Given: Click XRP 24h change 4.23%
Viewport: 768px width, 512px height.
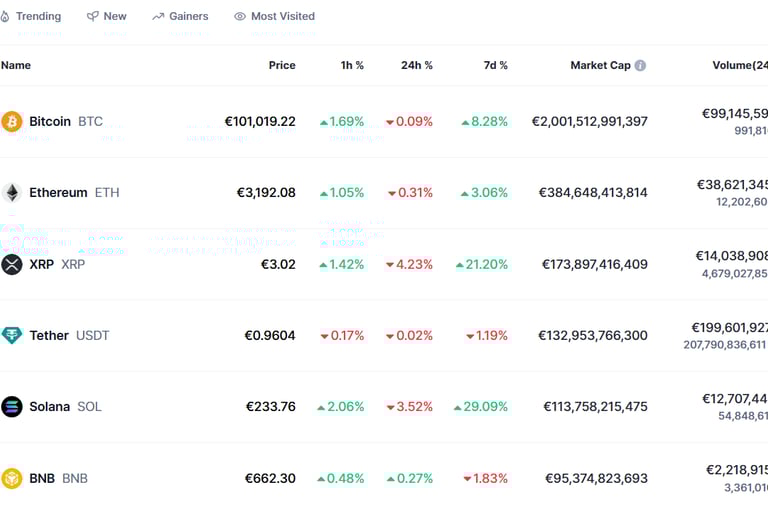Looking at the screenshot, I should (x=409, y=265).
